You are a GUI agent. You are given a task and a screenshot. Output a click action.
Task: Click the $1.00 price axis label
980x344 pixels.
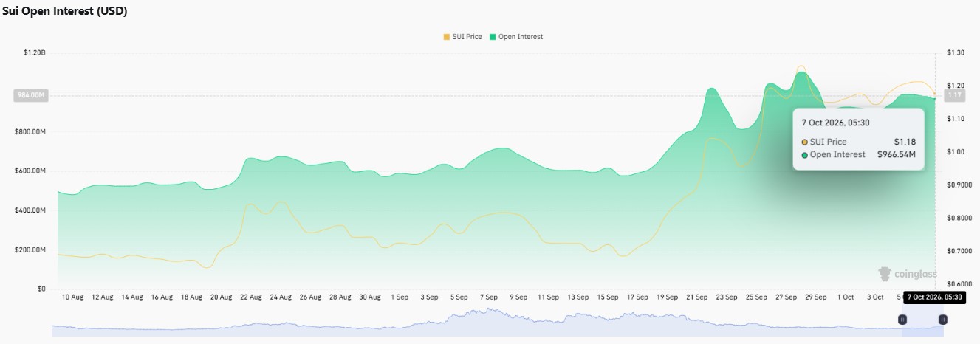955,152
